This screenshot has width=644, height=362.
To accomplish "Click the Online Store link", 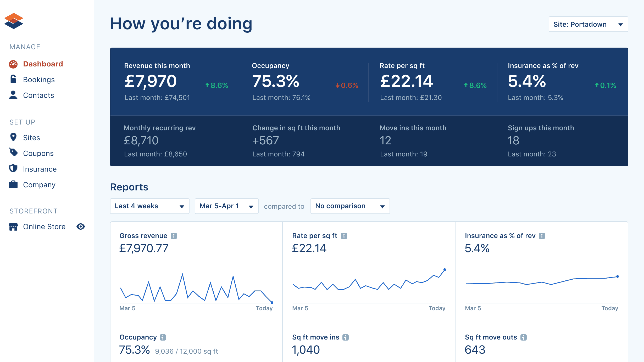I will 44,227.
